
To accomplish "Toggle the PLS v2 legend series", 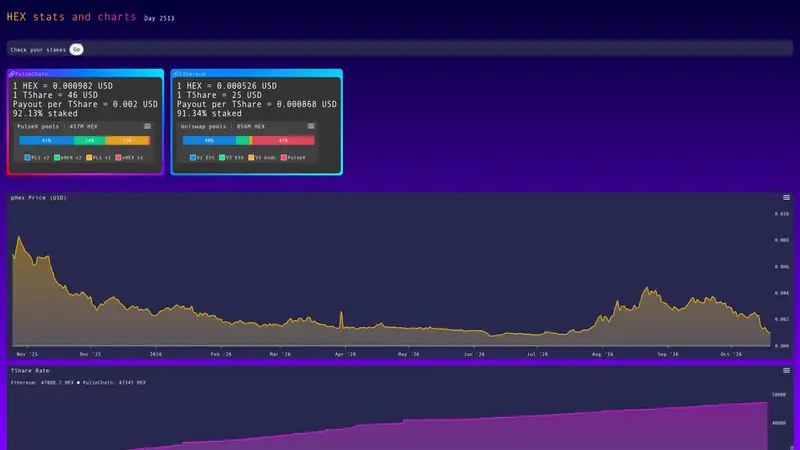I will click(37, 158).
